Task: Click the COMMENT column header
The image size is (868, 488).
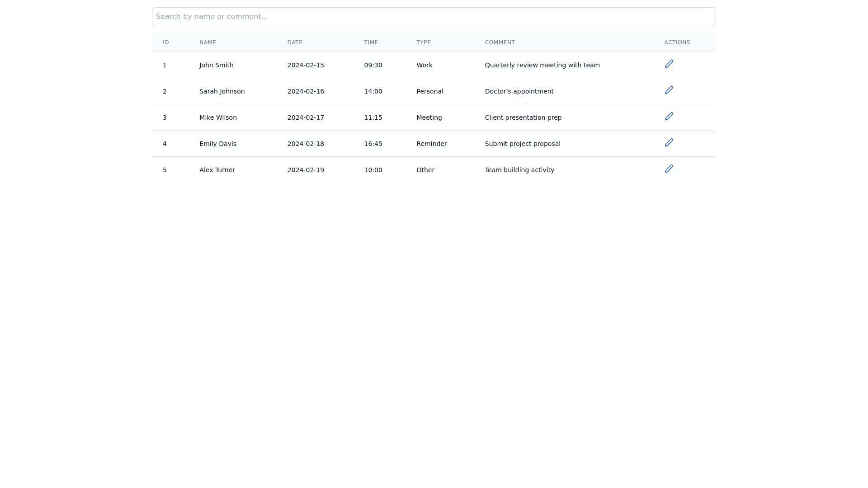Action: (x=500, y=42)
